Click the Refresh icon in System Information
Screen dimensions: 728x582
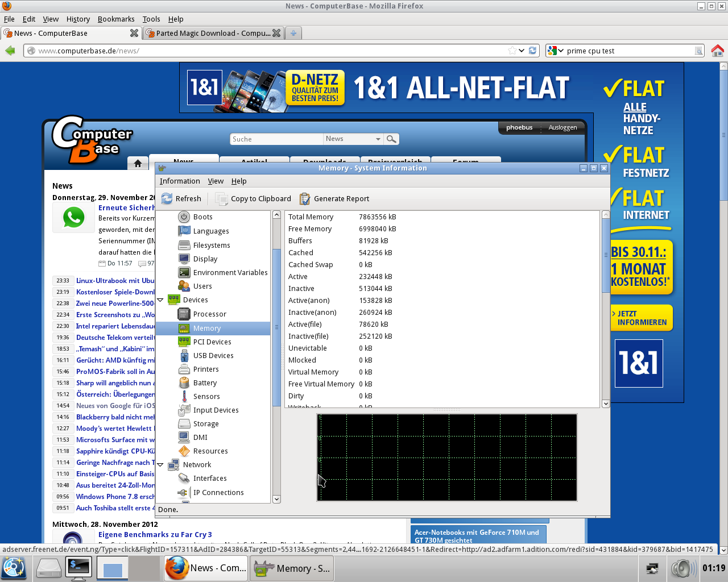pyautogui.click(x=167, y=198)
